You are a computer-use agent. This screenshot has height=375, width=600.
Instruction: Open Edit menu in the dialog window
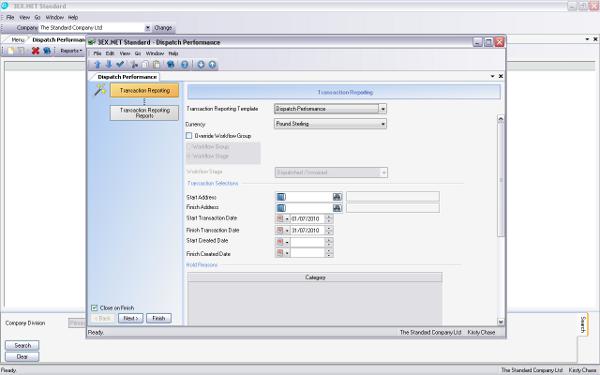pyautogui.click(x=110, y=54)
